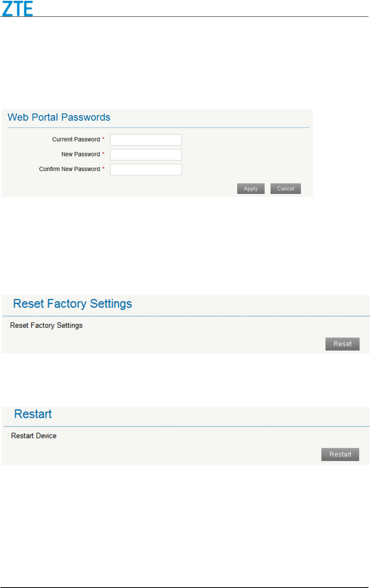Select the Confirm New Password input box
Viewport: 370px width, 588px height.
tap(146, 170)
